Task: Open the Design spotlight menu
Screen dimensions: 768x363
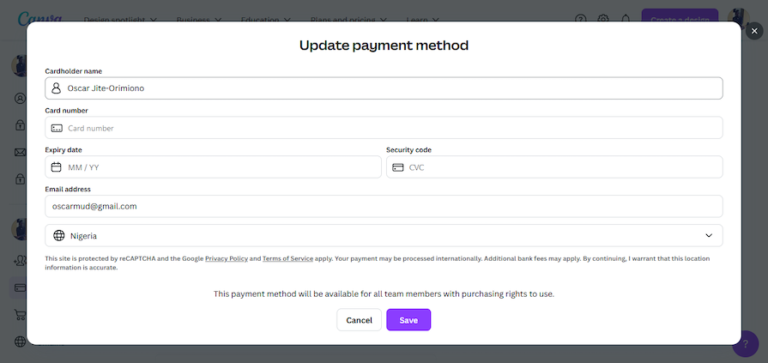Action: pyautogui.click(x=120, y=20)
